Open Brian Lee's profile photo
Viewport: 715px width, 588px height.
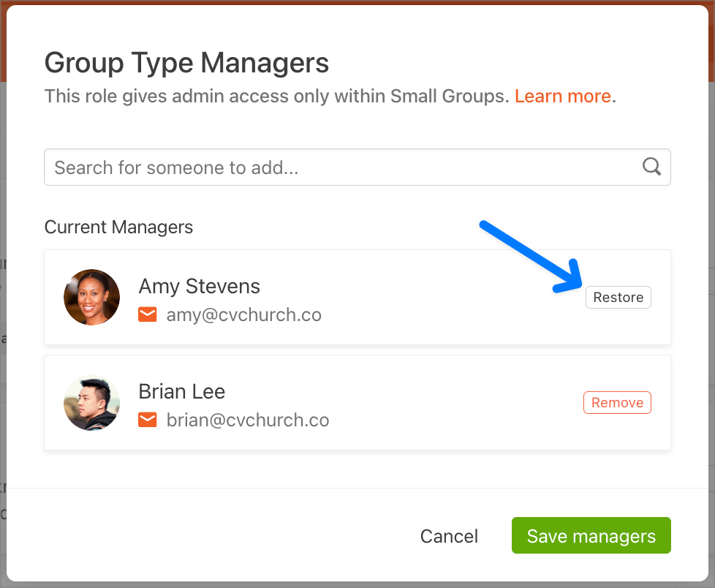(91, 403)
